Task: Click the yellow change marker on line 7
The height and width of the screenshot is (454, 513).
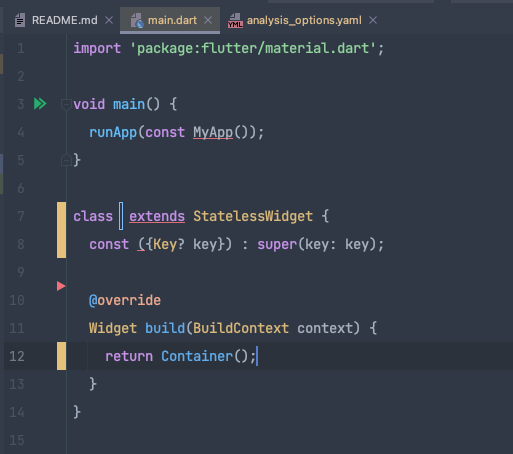Action: [x=61, y=230]
